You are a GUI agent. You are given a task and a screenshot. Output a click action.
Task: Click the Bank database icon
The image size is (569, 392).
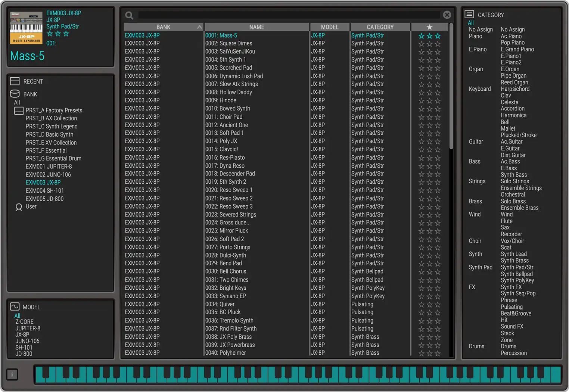tap(15, 94)
